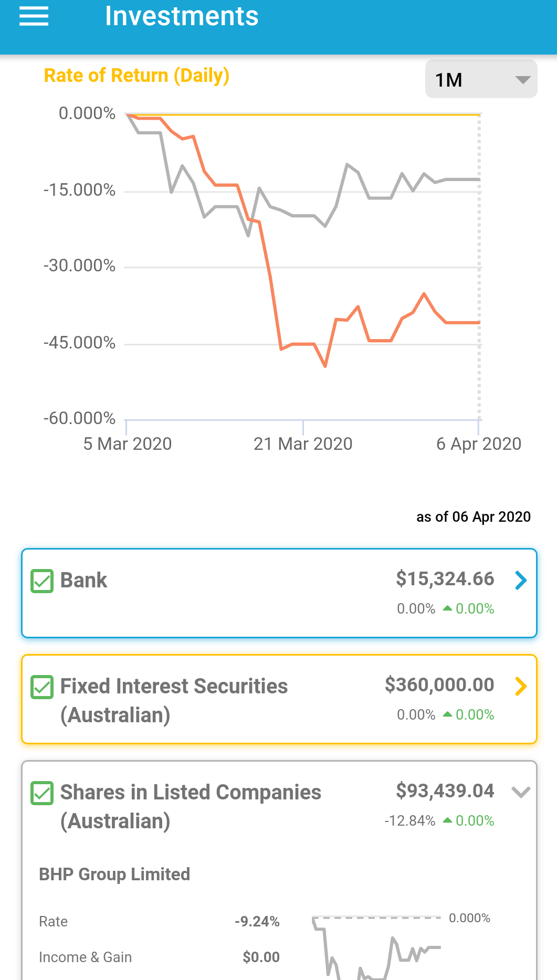Tap green up triangle in Shares card

click(447, 820)
